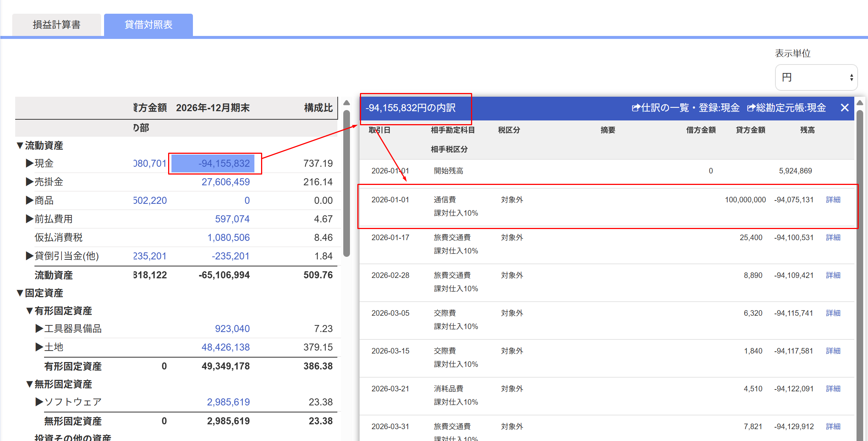Click the 通信費 account name

445,200
